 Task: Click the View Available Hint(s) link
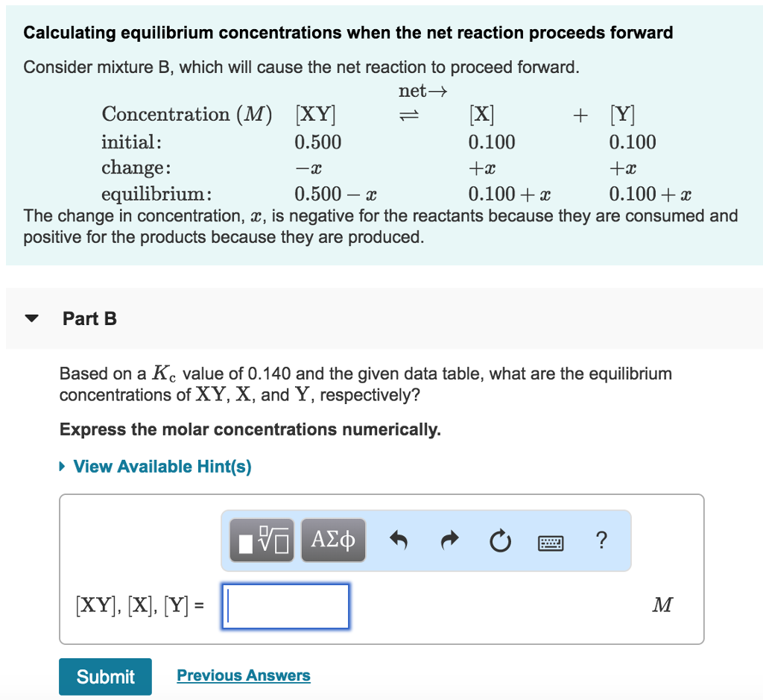(161, 466)
